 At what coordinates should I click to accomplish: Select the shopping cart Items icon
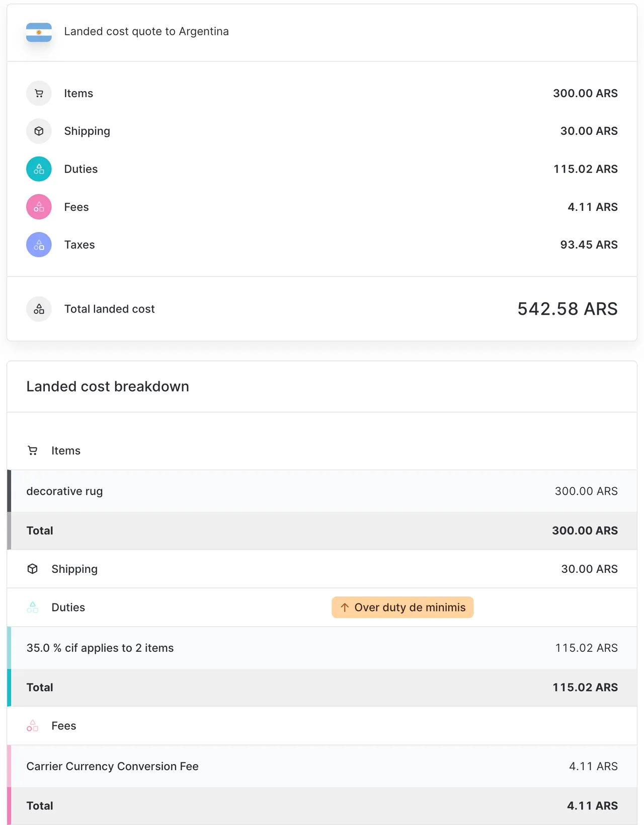39,93
